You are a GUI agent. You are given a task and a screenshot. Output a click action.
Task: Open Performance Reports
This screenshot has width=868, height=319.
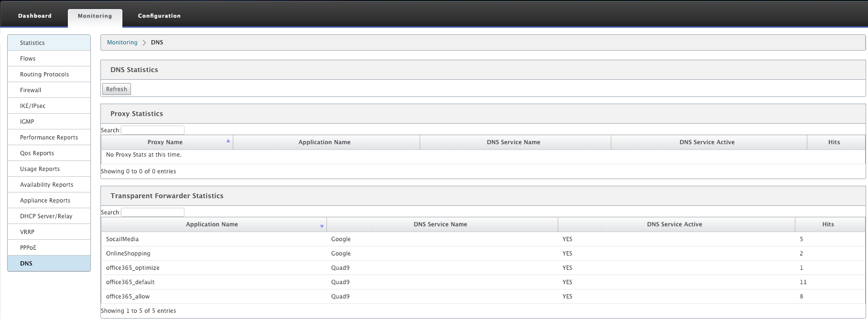pyautogui.click(x=49, y=138)
